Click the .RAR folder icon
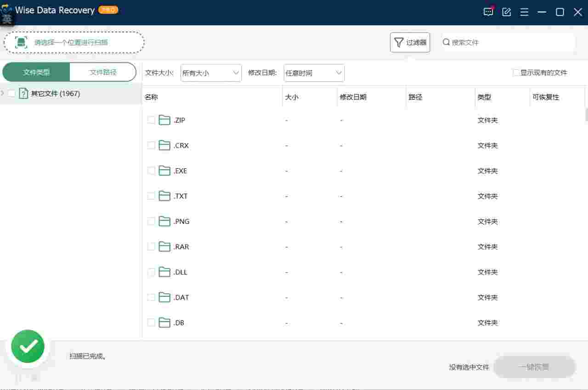 164,247
